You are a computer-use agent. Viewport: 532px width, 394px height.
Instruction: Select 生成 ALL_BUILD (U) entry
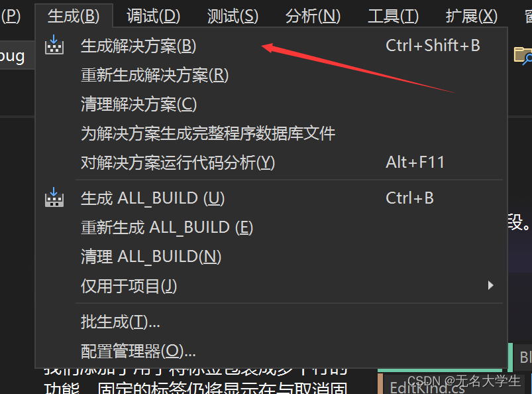271,198
